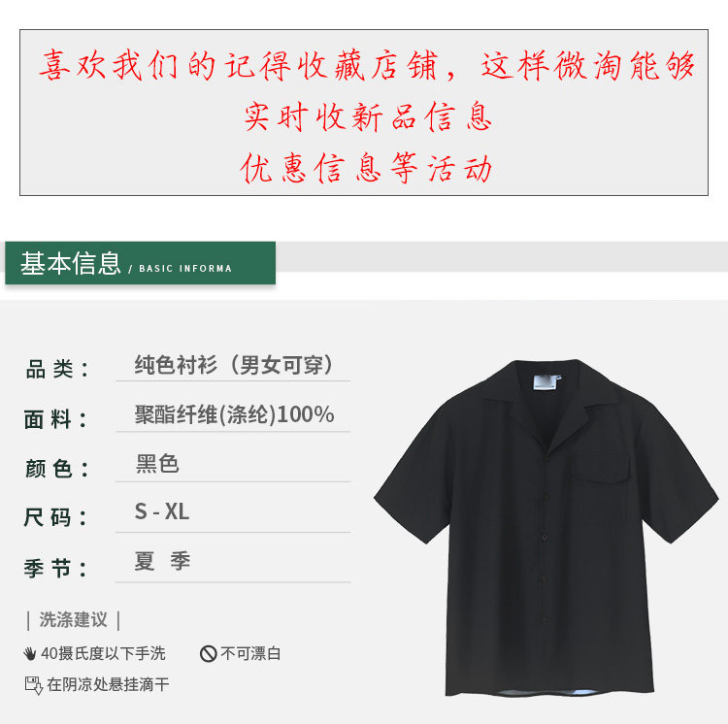Viewport: 728px width, 724px height.
Task: Select the 基本信息 green header tab
Action: tap(140, 263)
